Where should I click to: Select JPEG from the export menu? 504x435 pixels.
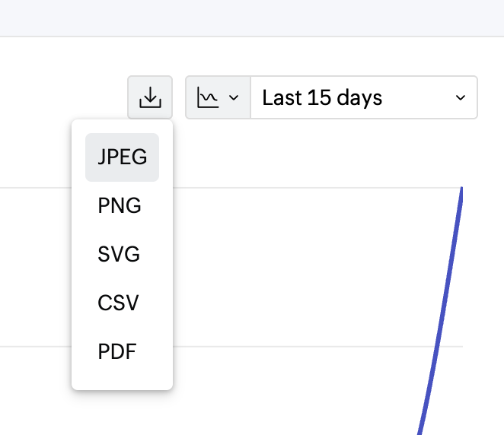pos(122,157)
